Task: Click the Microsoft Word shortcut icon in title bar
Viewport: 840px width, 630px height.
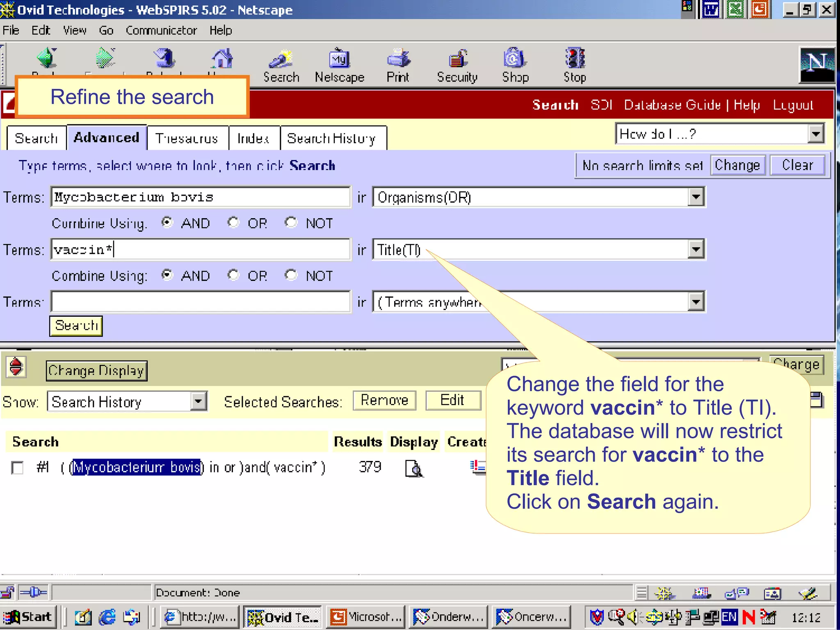Action: pos(710,9)
